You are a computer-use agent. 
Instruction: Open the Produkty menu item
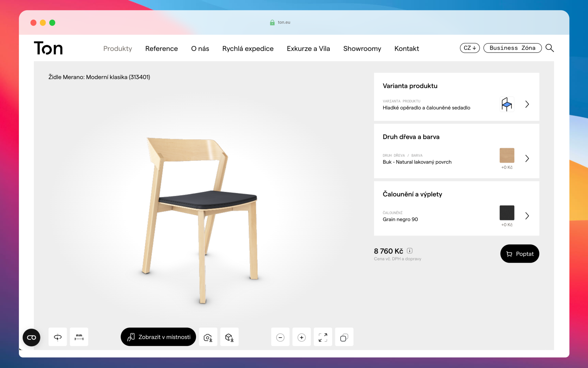(x=118, y=48)
